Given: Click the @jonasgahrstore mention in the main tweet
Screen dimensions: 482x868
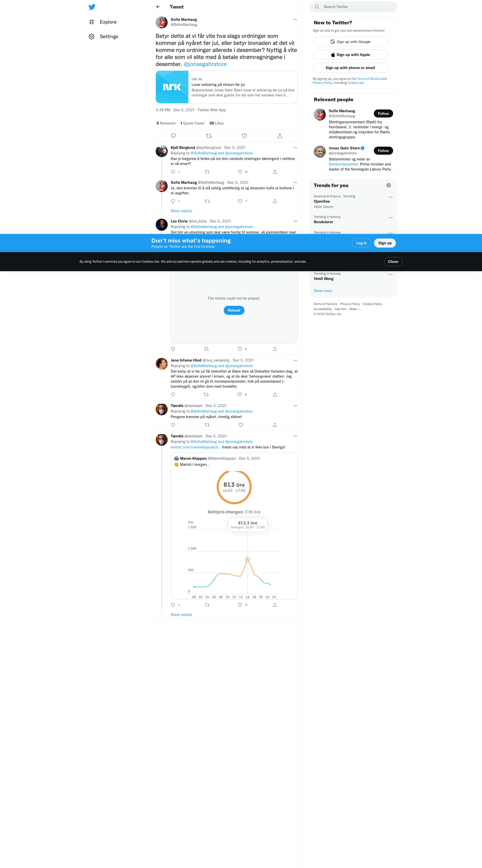Looking at the screenshot, I should point(205,64).
